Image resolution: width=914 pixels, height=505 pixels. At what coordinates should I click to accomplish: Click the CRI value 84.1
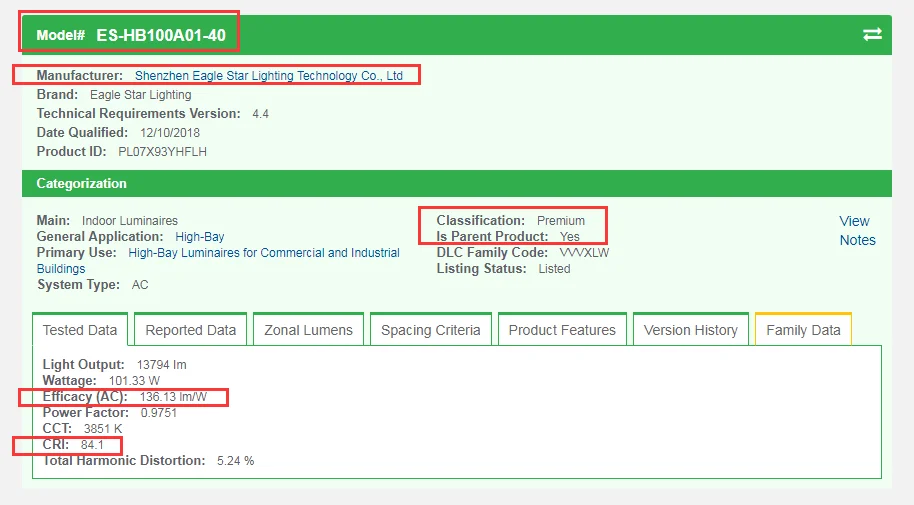[x=94, y=445]
